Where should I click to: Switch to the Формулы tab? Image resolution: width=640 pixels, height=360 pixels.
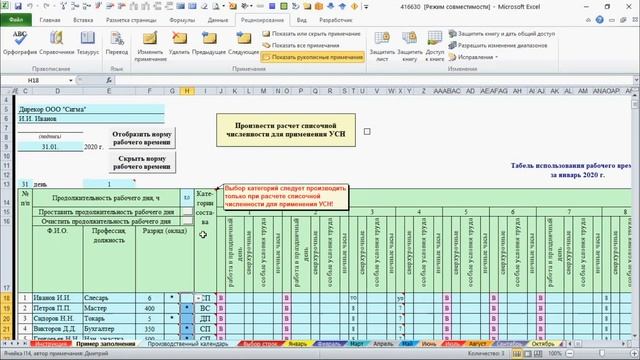pos(182,20)
